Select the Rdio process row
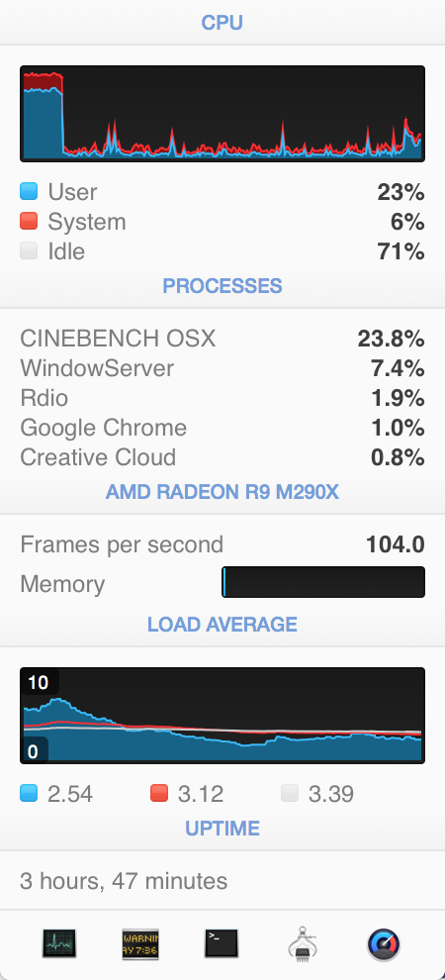The width and height of the screenshot is (445, 980). tap(222, 398)
